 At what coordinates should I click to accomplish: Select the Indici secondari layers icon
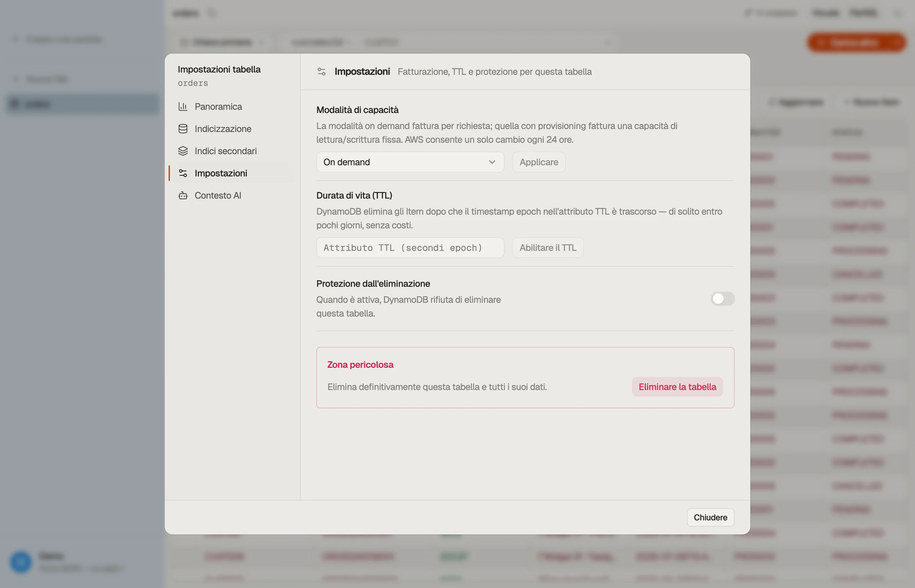tap(183, 151)
